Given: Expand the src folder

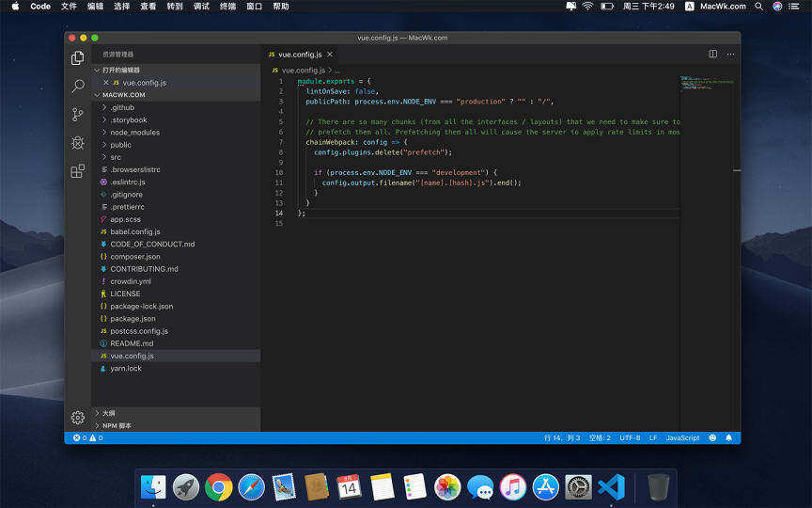Looking at the screenshot, I should pyautogui.click(x=116, y=157).
